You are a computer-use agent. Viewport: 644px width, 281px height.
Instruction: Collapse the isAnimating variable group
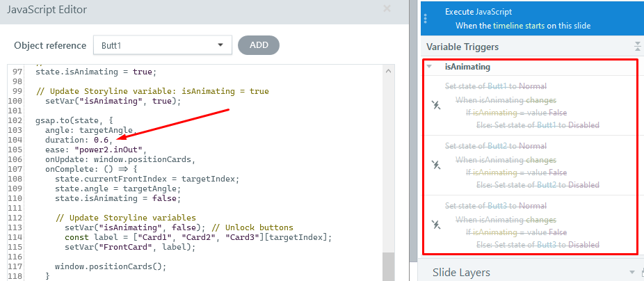pos(430,67)
